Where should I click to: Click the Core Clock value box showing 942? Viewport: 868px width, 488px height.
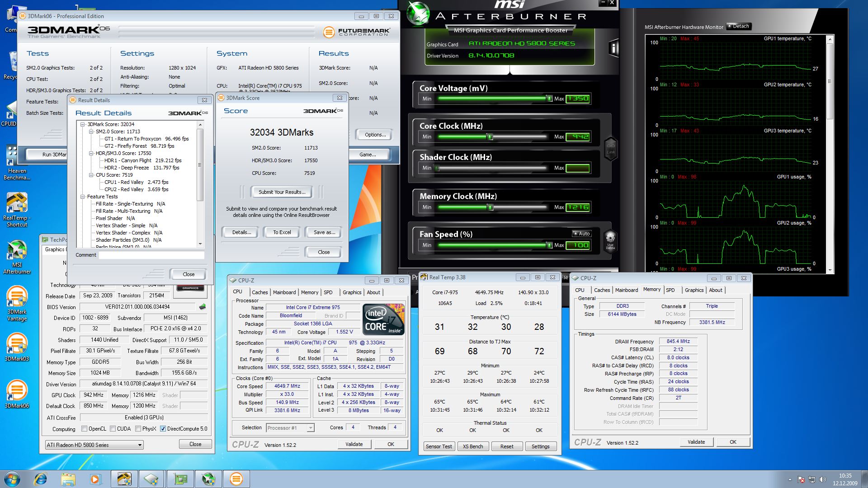point(577,136)
